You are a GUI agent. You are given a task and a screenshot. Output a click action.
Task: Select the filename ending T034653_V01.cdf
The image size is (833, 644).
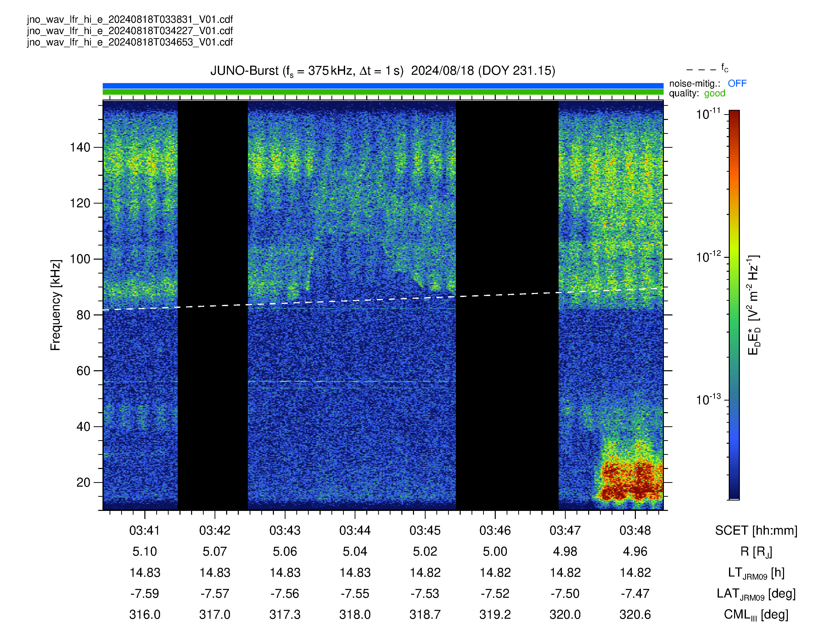130,42
